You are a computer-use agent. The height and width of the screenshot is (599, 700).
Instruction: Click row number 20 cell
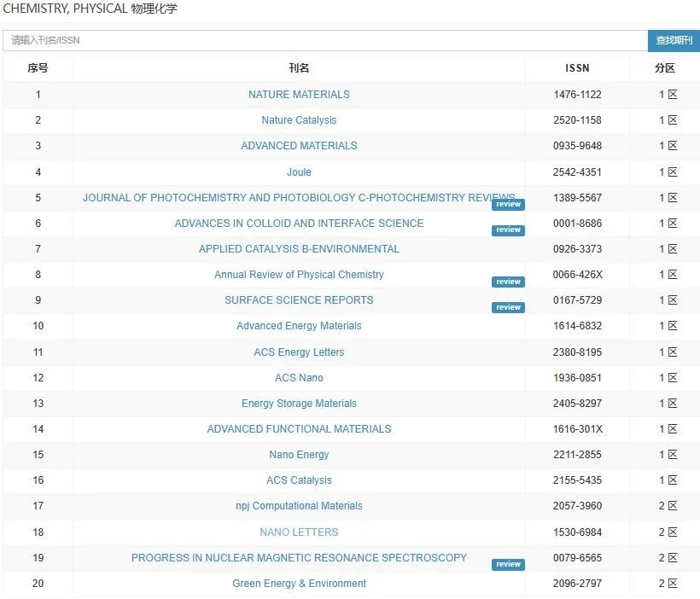pyautogui.click(x=38, y=584)
